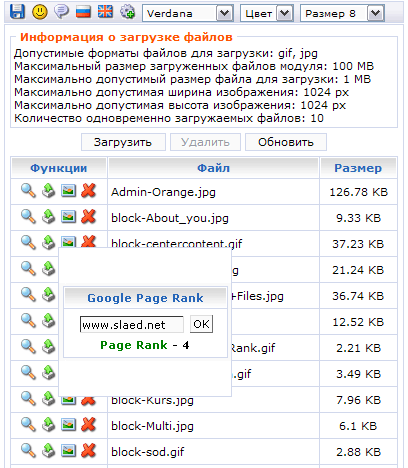Preview block-centercontent.gif with magnifier icon
The image size is (408, 468).
tap(28, 243)
